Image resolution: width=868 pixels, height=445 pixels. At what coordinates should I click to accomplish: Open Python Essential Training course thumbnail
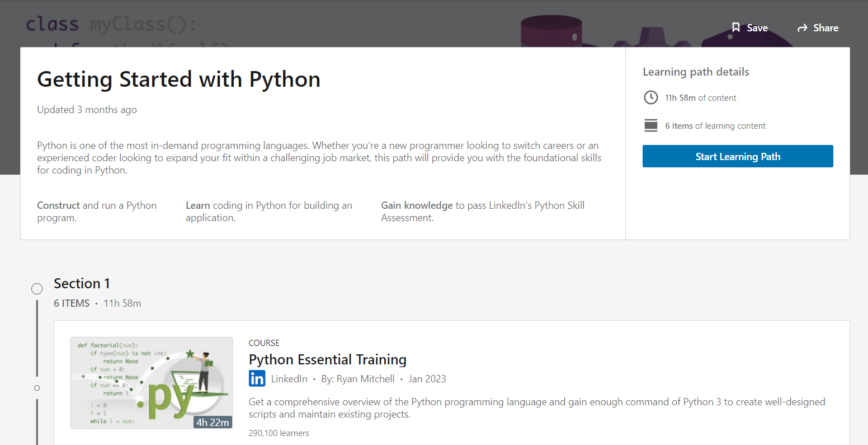pos(152,383)
